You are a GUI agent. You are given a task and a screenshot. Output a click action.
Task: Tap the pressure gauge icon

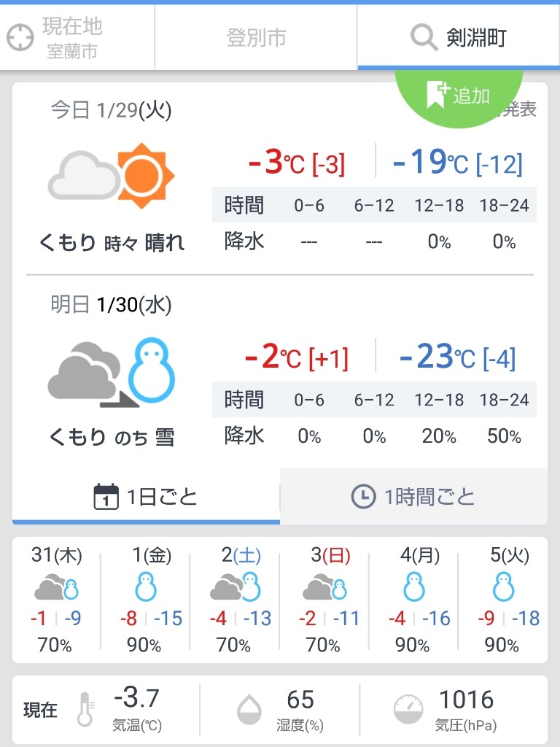coord(408,710)
